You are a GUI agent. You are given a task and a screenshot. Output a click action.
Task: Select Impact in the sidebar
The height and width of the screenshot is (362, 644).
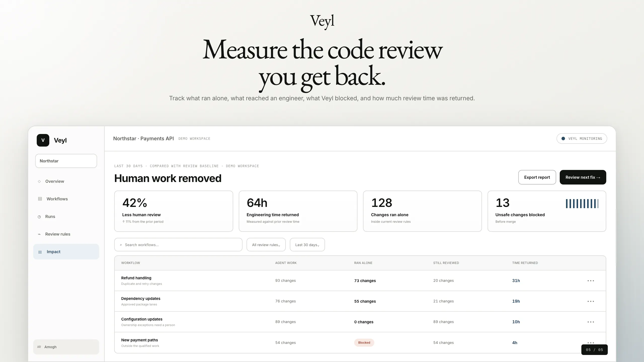point(66,252)
